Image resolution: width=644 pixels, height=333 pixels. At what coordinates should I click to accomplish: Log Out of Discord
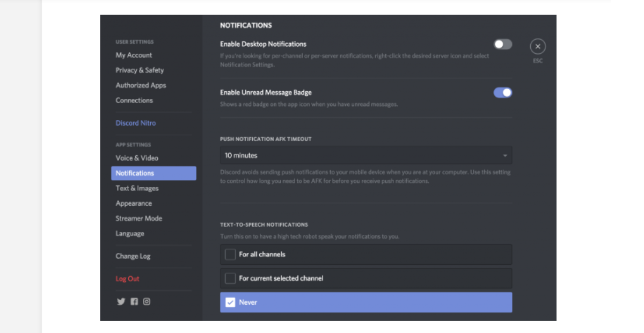[x=128, y=279]
